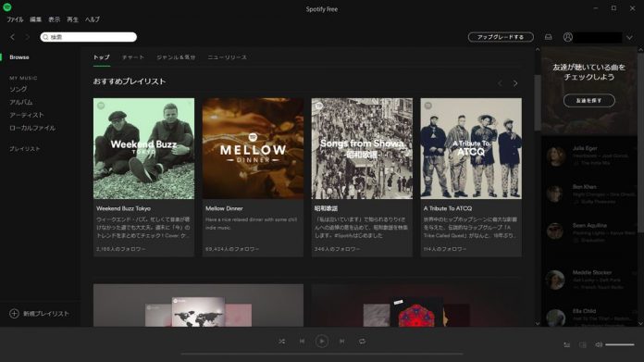The width and height of the screenshot is (644, 362).
Task: Click the user profile avatar icon
Action: [x=567, y=37]
